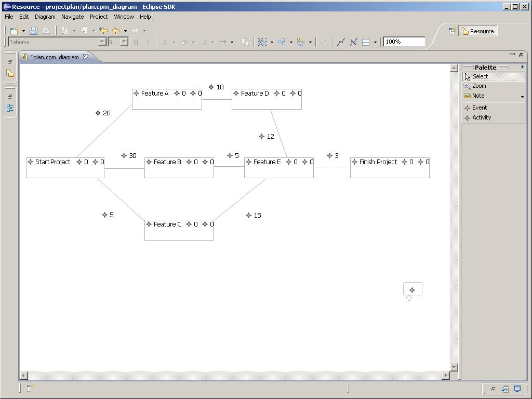Image resolution: width=532 pixels, height=399 pixels.
Task: Activate the Zoom palette tool
Action: tap(494, 86)
